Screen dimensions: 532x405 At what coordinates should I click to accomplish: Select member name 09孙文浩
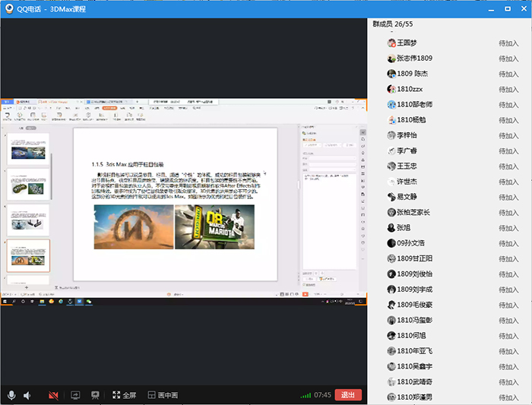(x=411, y=243)
